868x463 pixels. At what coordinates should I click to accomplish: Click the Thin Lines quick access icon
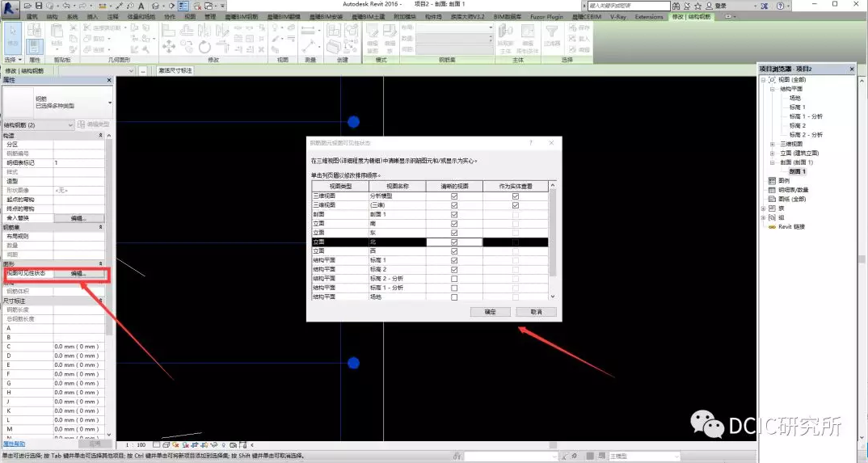[183, 6]
